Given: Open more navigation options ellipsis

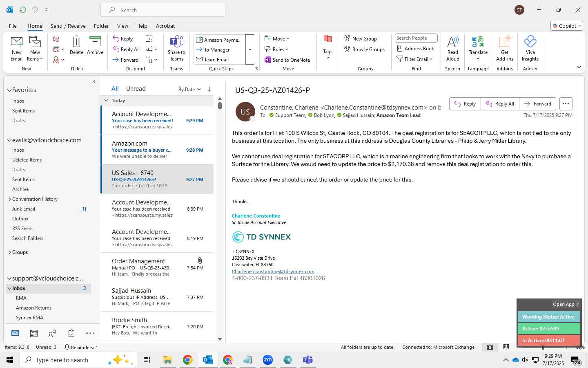Looking at the screenshot, I should [90, 333].
